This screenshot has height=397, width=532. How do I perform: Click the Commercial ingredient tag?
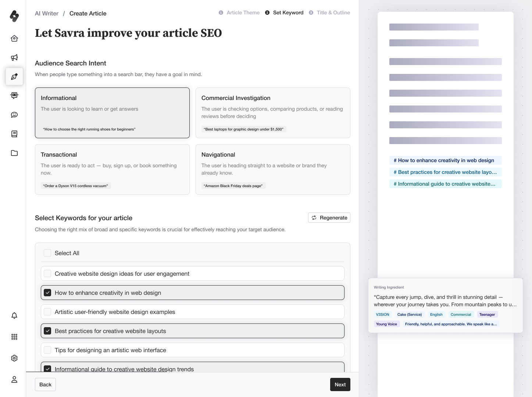[461, 315]
